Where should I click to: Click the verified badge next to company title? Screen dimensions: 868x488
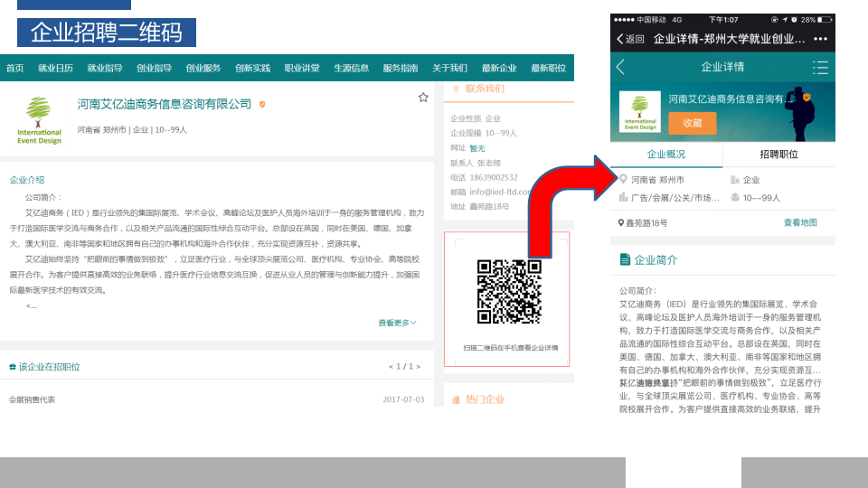tap(262, 104)
